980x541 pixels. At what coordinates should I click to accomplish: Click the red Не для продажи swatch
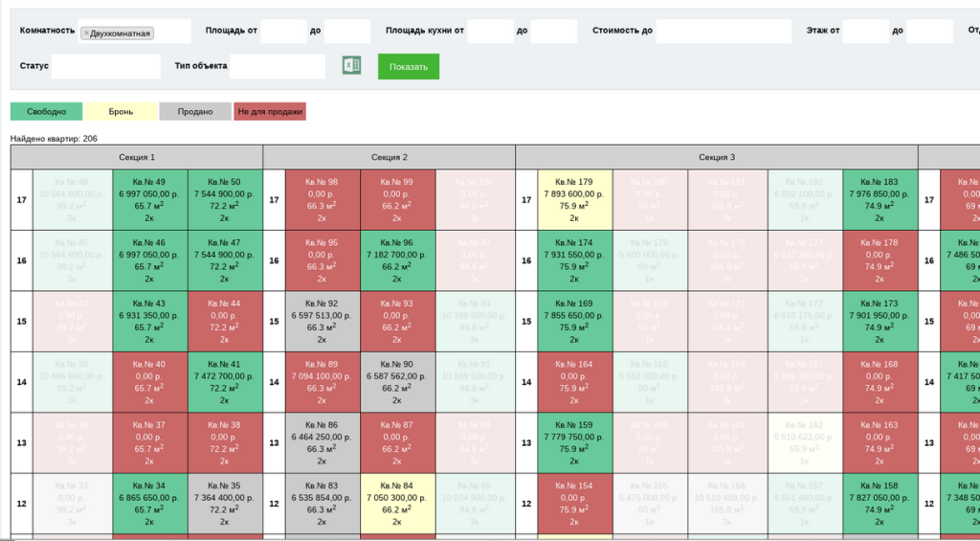(x=270, y=112)
